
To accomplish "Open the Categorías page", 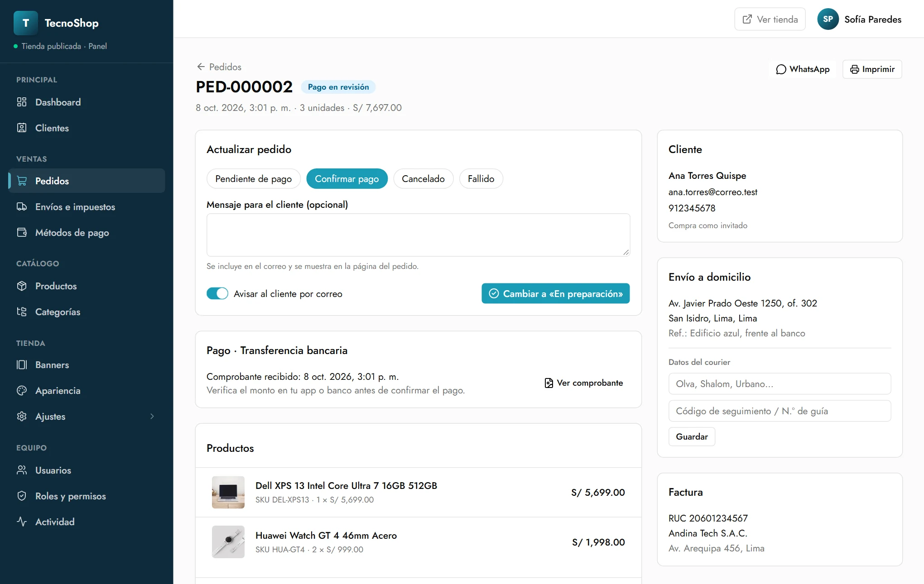I will click(x=87, y=312).
